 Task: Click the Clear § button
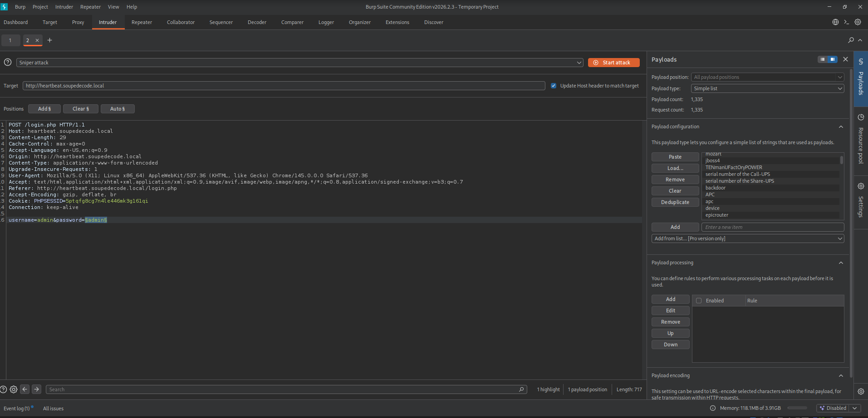[x=81, y=109]
